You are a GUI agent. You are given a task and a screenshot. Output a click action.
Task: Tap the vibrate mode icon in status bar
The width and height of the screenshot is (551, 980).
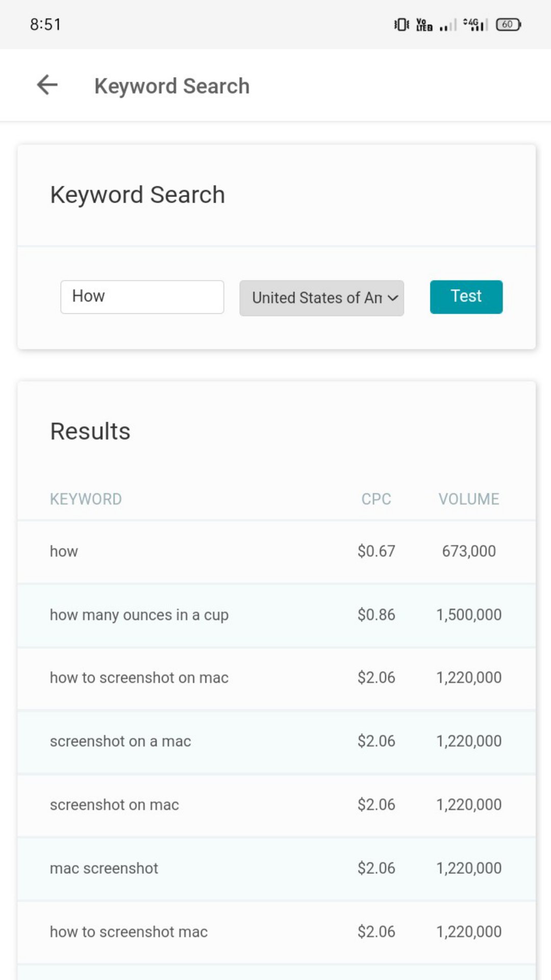click(x=402, y=24)
